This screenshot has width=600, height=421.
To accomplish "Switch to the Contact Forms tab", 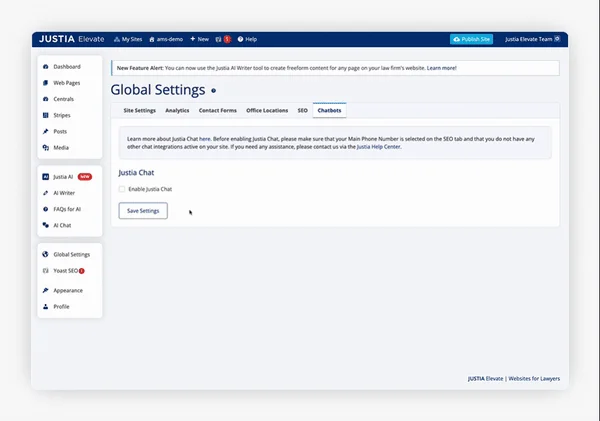I will [217, 110].
